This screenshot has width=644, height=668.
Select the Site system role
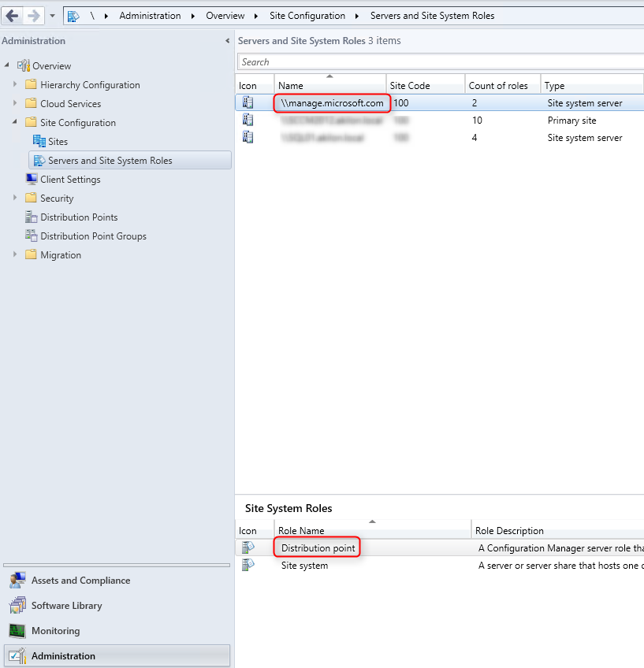(439, 566)
